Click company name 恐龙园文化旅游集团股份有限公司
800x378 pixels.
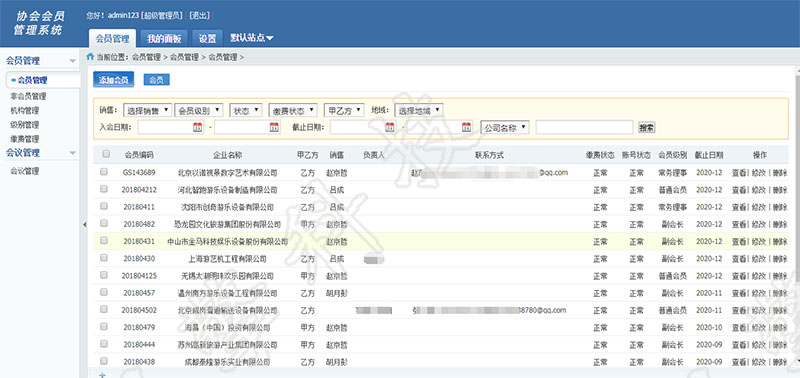[228, 224]
